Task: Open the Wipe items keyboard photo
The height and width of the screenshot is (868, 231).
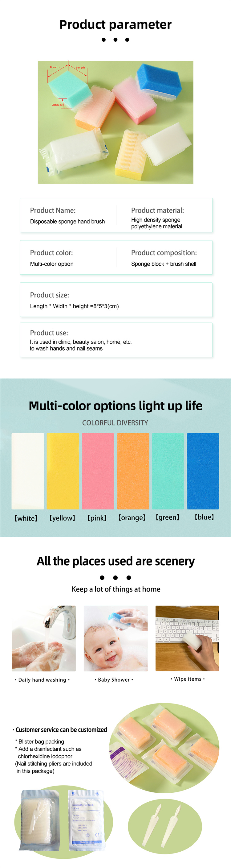Action: [187, 638]
